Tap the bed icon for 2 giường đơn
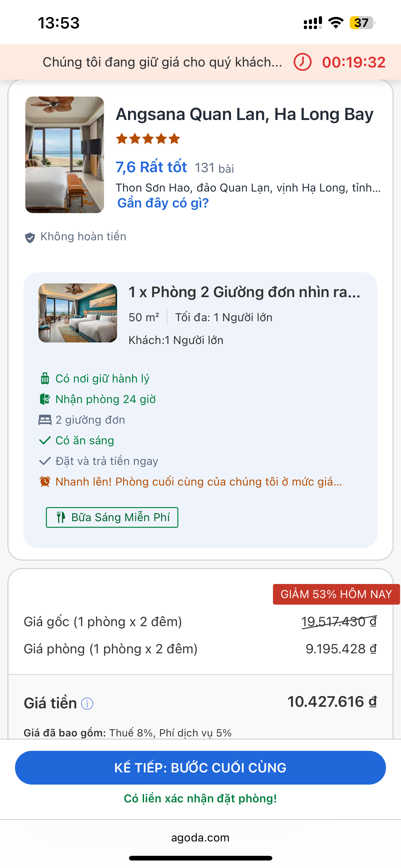This screenshot has width=401, height=868. pyautogui.click(x=45, y=420)
